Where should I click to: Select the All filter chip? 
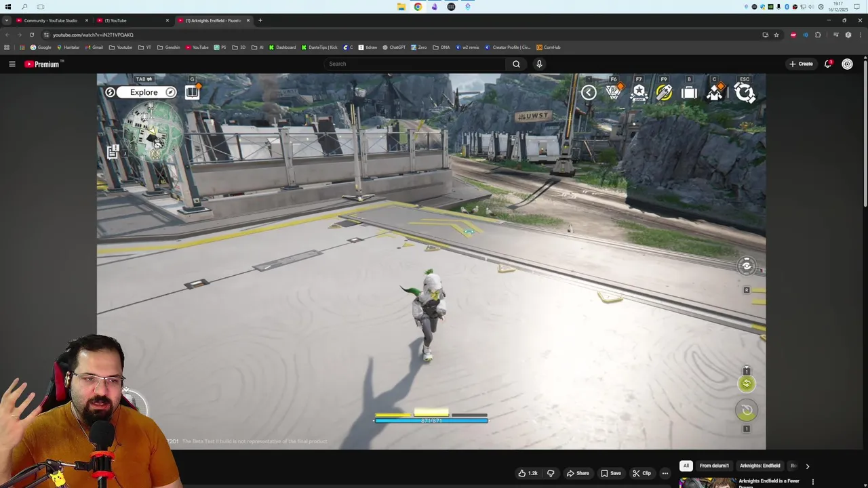click(x=686, y=466)
